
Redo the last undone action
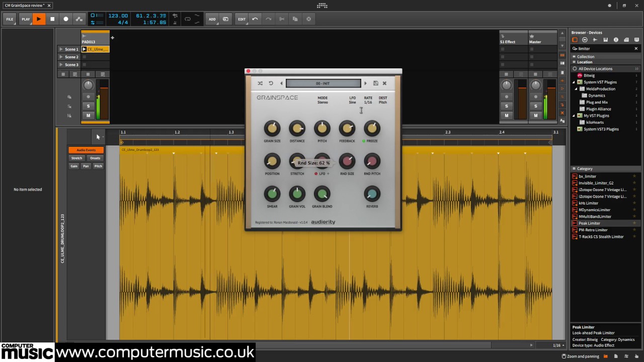(x=268, y=19)
